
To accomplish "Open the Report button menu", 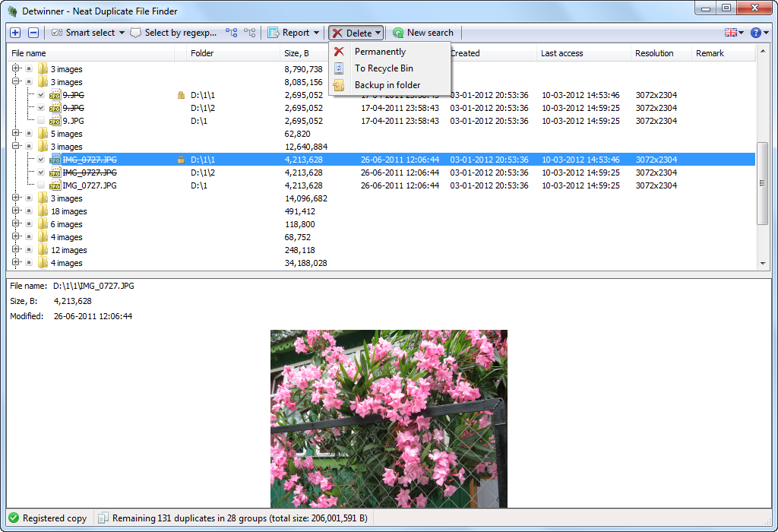I will [293, 33].
